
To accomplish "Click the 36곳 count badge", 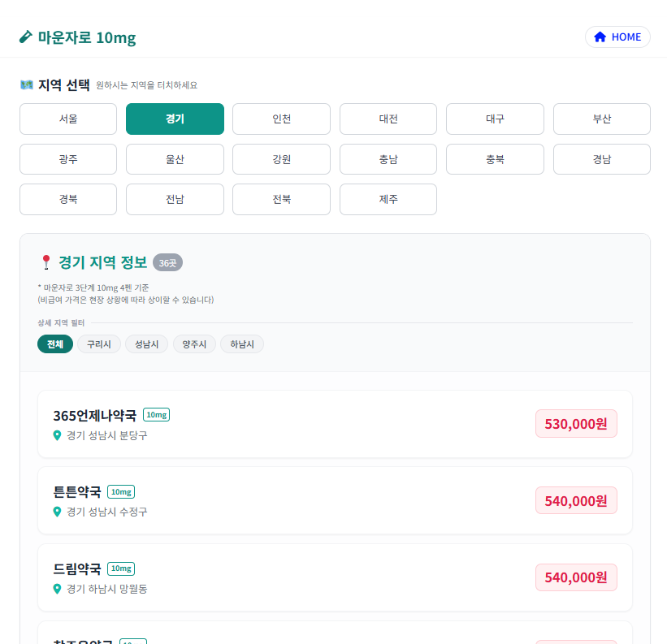I will pos(167,263).
